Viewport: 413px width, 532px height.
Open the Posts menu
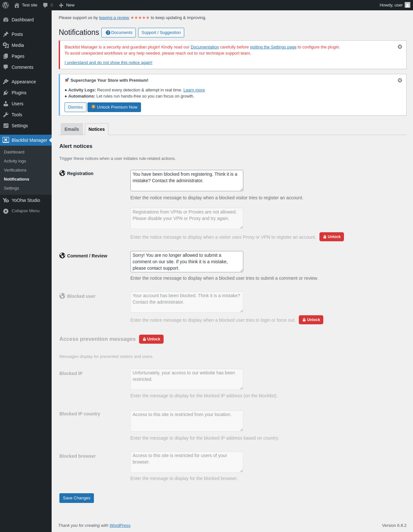[26, 34]
